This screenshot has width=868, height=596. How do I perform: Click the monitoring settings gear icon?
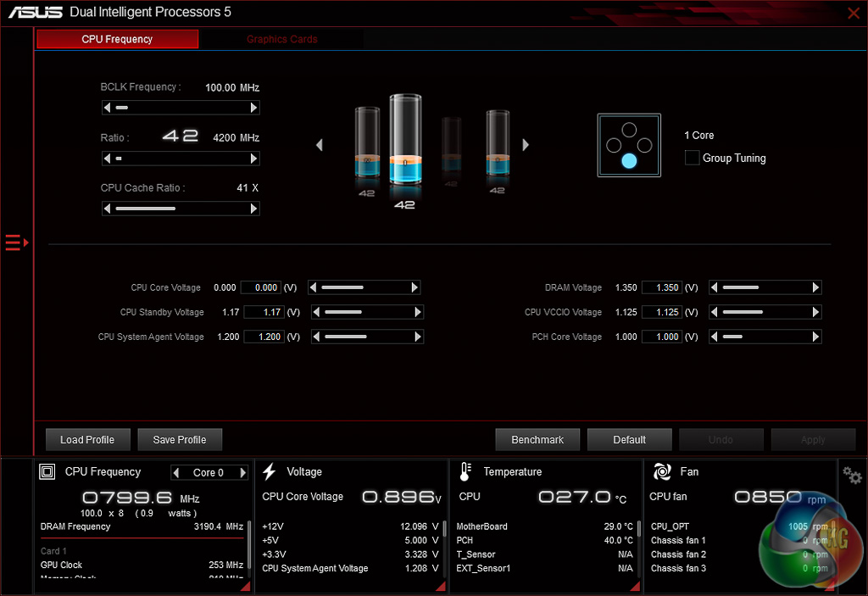(x=852, y=476)
